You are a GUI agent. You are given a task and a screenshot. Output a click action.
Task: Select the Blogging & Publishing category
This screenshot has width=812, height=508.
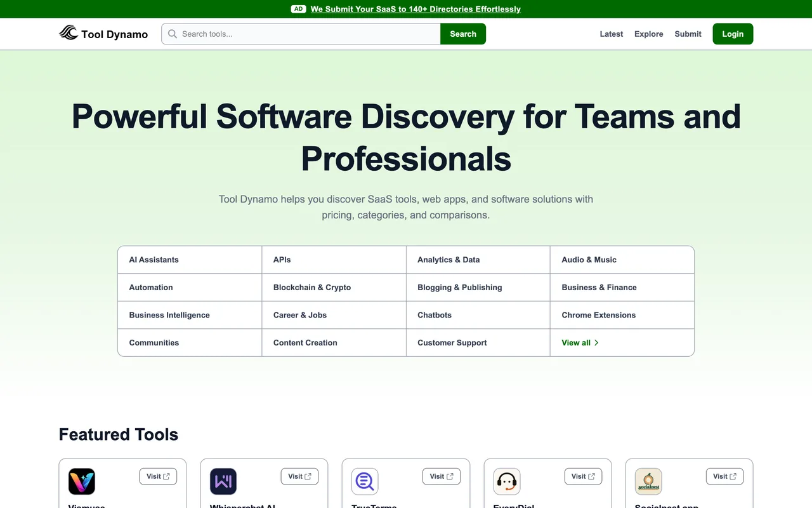tap(478, 288)
